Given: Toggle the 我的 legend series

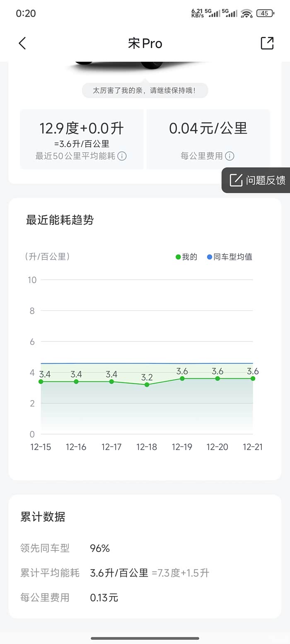Looking at the screenshot, I should (x=186, y=257).
